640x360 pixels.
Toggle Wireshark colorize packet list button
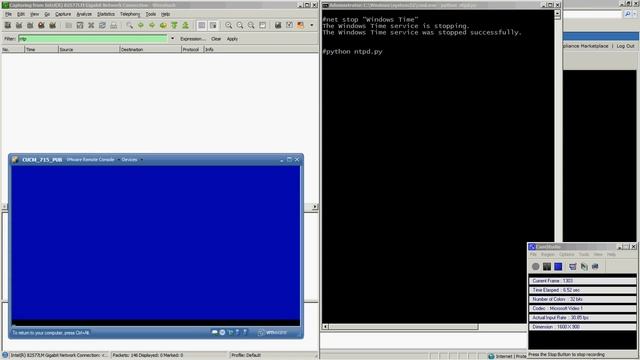click(202, 25)
